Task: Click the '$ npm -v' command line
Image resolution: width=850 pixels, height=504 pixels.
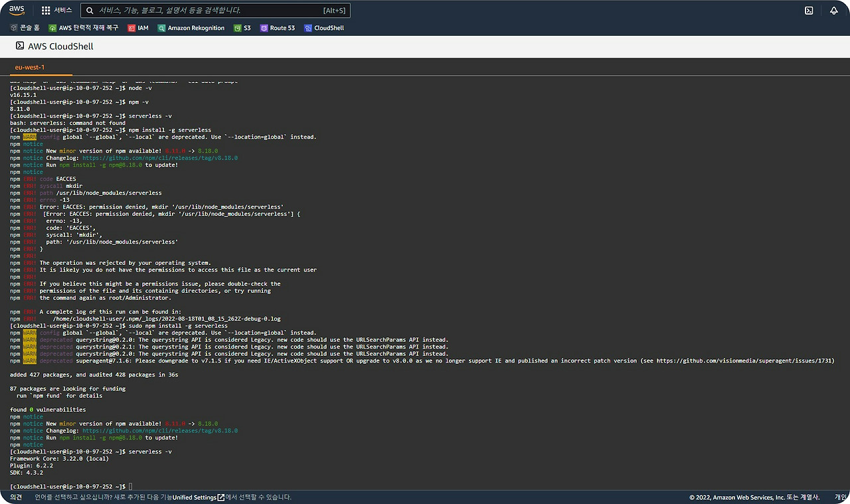Action: tap(79, 102)
